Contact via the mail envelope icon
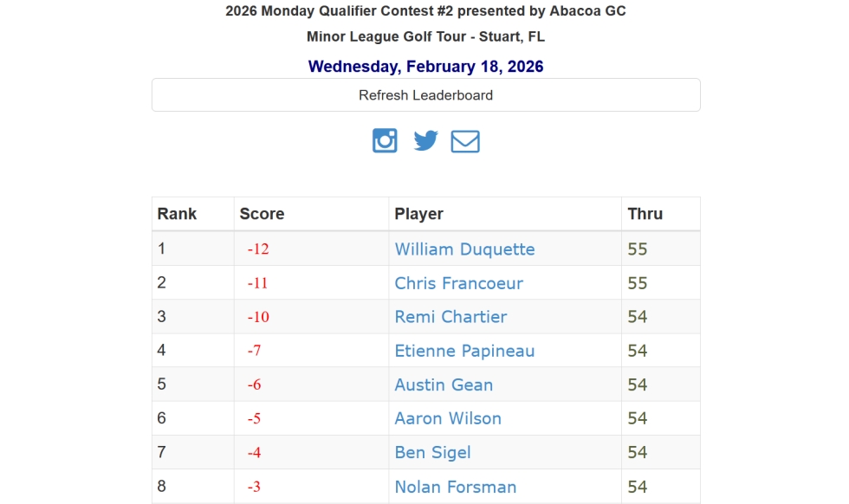 [465, 139]
